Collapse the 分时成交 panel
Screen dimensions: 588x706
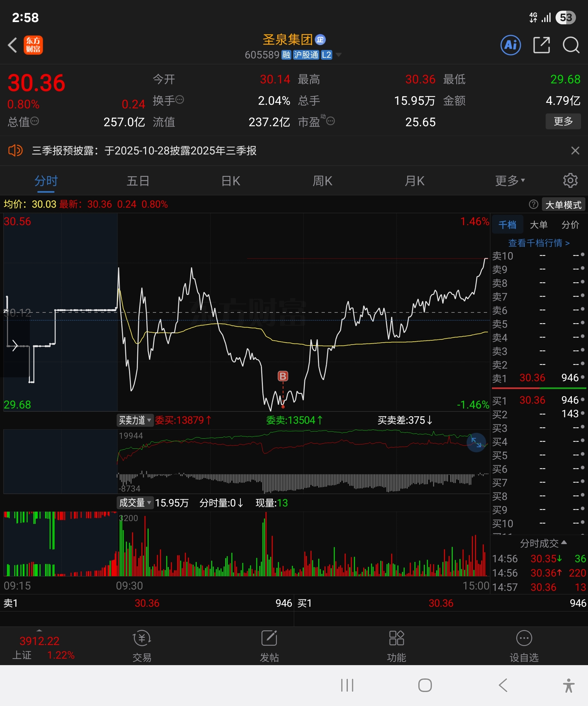[543, 543]
